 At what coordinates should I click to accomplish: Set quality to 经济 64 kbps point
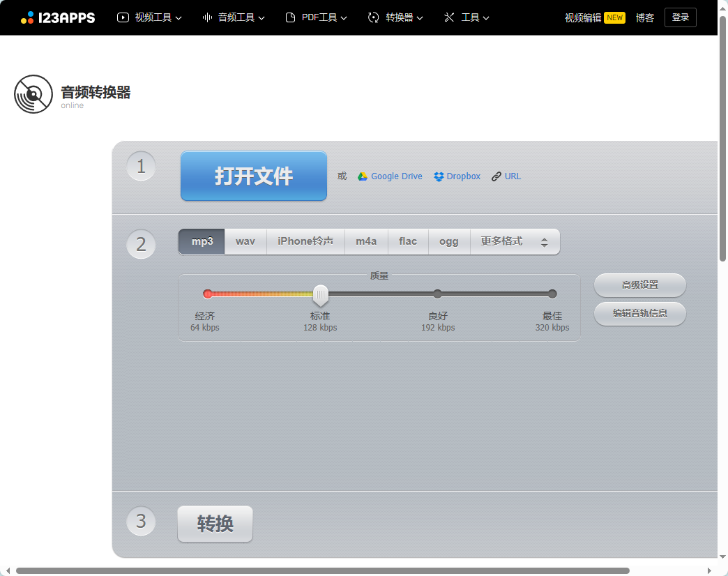pyautogui.click(x=208, y=294)
